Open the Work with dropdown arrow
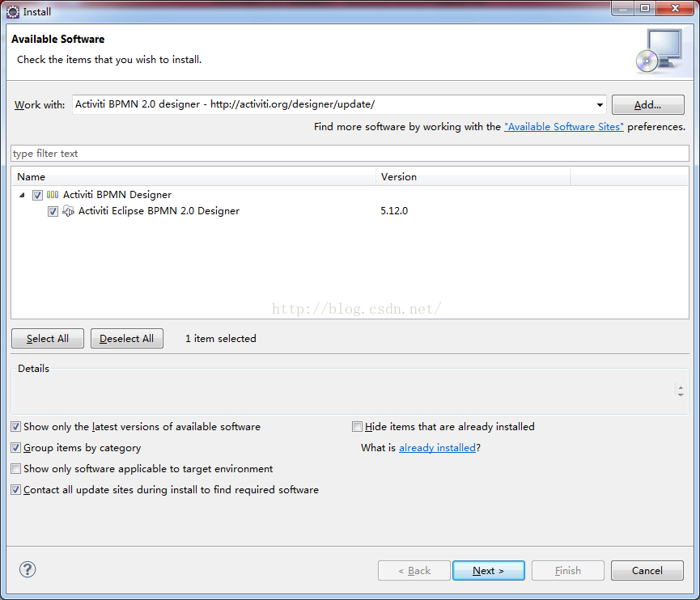Image resolution: width=700 pixels, height=600 pixels. point(600,105)
